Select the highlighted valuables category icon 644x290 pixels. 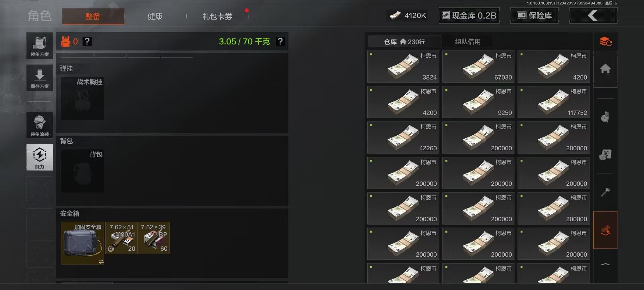pyautogui.click(x=605, y=230)
